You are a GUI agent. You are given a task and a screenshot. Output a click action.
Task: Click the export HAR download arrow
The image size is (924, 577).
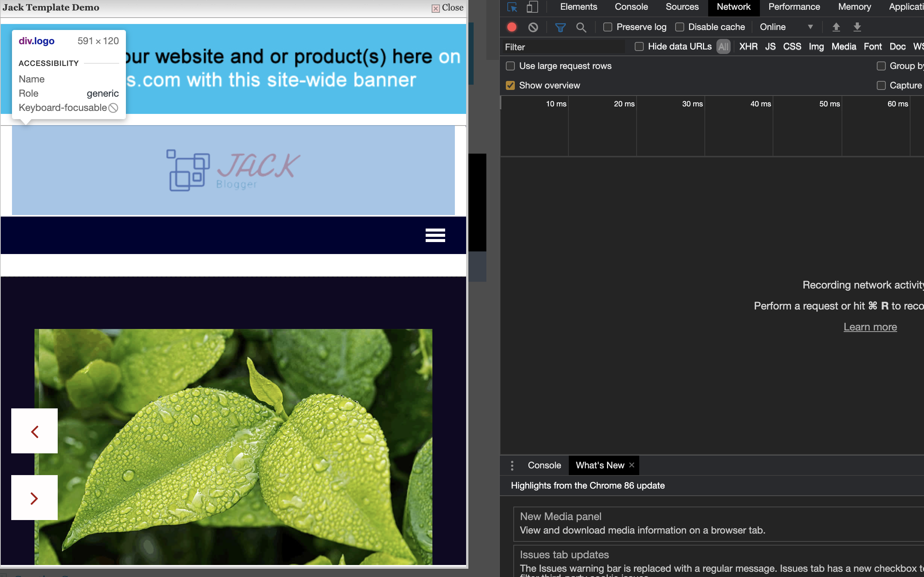click(x=857, y=27)
